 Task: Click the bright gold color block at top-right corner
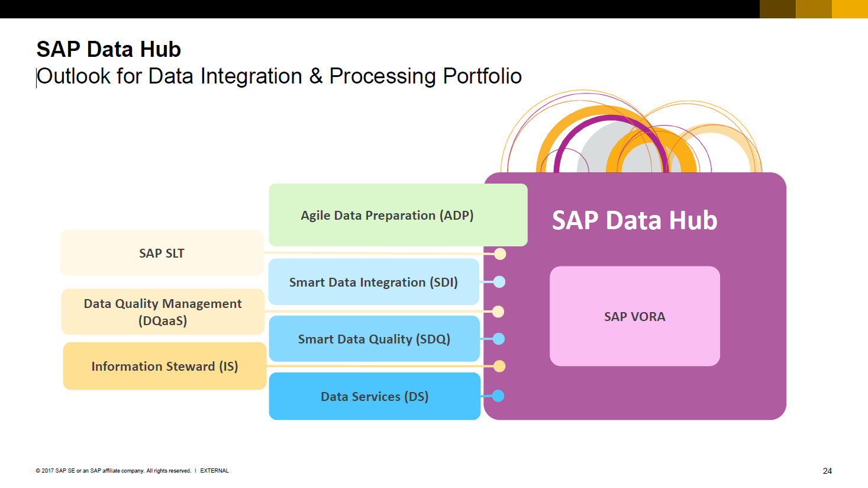[850, 9]
